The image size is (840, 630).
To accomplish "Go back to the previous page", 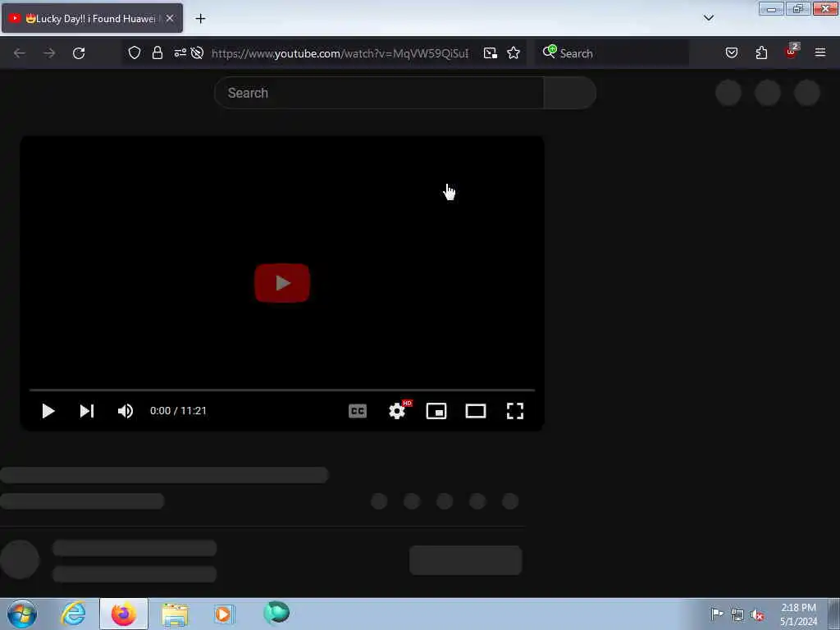I will pyautogui.click(x=20, y=53).
